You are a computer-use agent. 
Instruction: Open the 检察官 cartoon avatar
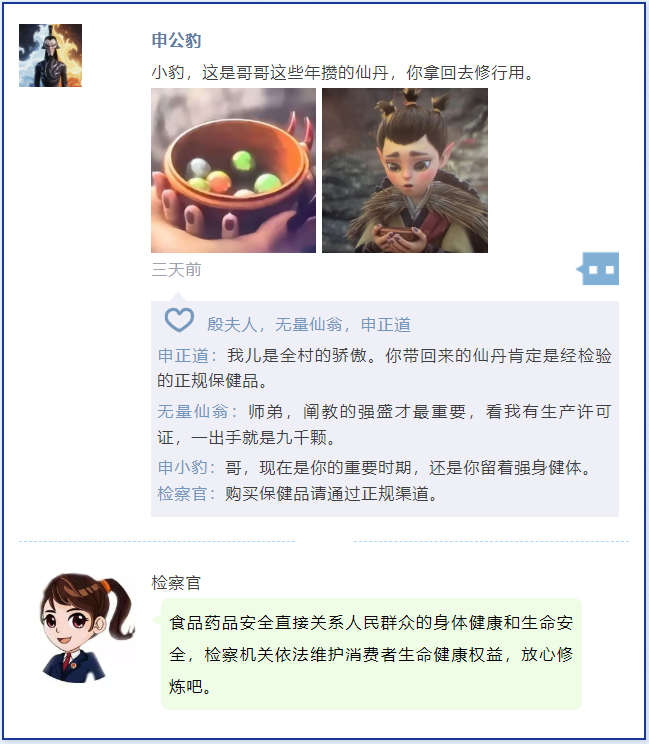pos(87,627)
